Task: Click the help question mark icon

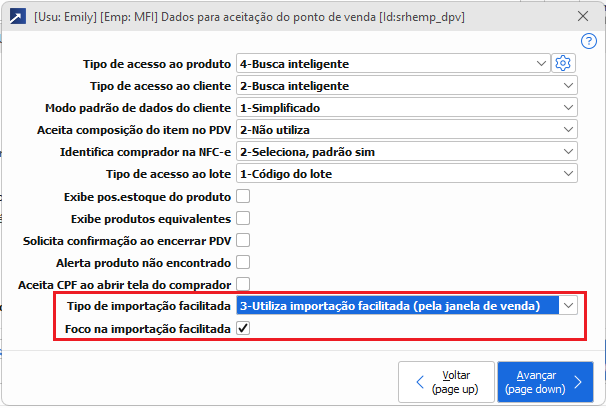Action: pyautogui.click(x=588, y=41)
